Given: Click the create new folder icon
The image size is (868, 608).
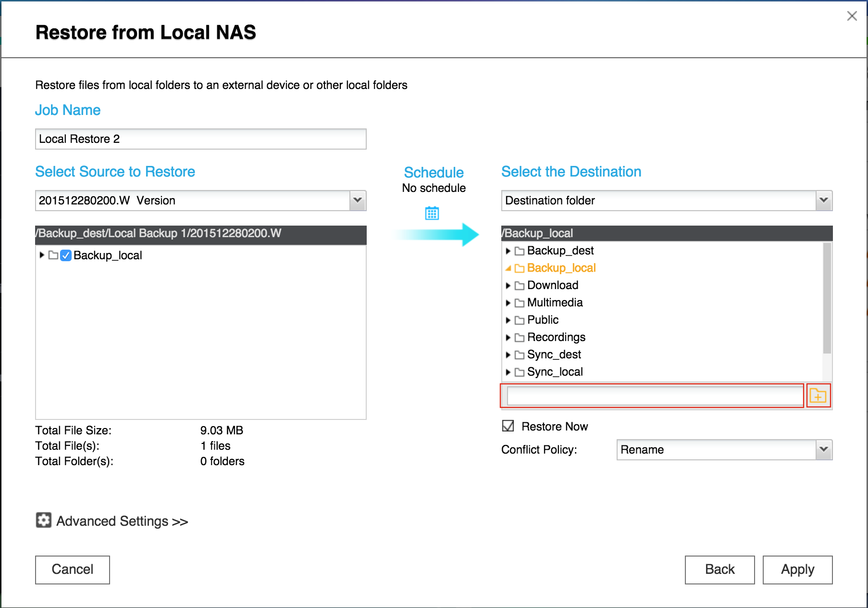Looking at the screenshot, I should pos(818,396).
